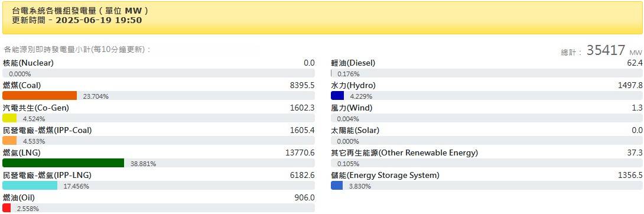Click the IPP-LNG value 6182.6
The width and height of the screenshot is (644, 214).
pos(303,176)
